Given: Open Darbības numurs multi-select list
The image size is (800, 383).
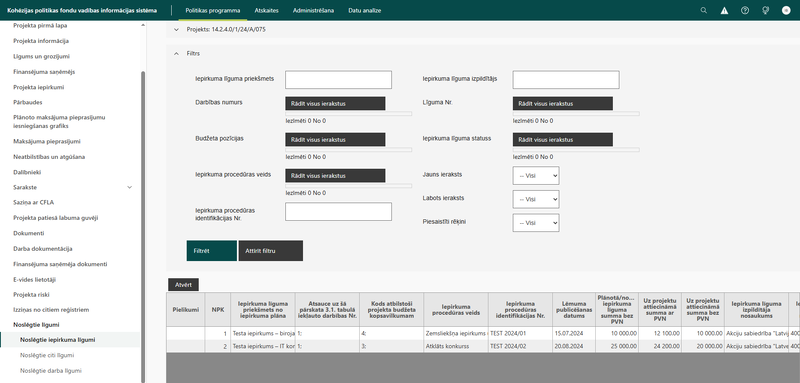Looking at the screenshot, I should click(335, 104).
